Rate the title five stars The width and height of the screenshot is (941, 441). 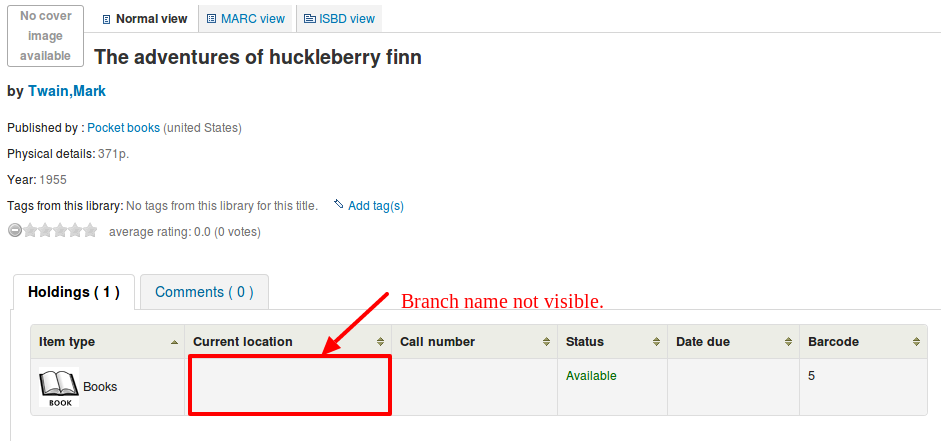[90, 231]
